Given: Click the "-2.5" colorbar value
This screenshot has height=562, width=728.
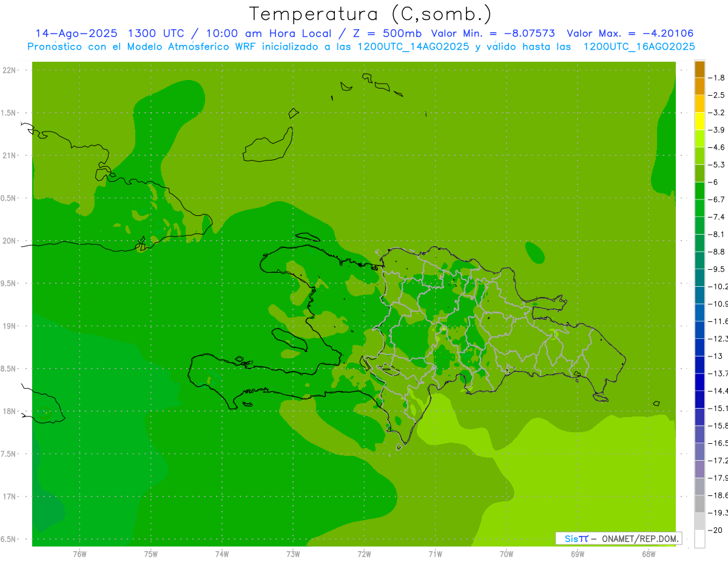Looking at the screenshot, I should 716,95.
